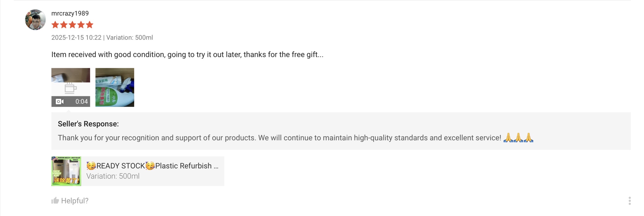Open the Plastic Refurbish product thumbnail
The width and height of the screenshot is (644, 216).
[66, 171]
